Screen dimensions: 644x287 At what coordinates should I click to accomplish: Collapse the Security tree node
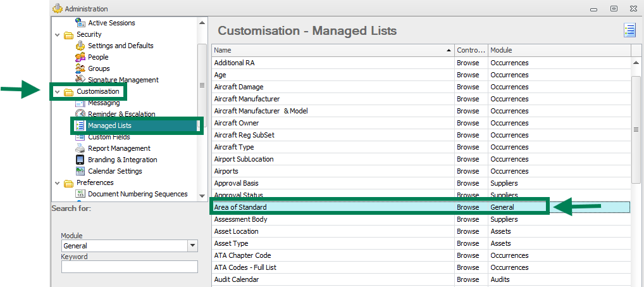tap(57, 35)
